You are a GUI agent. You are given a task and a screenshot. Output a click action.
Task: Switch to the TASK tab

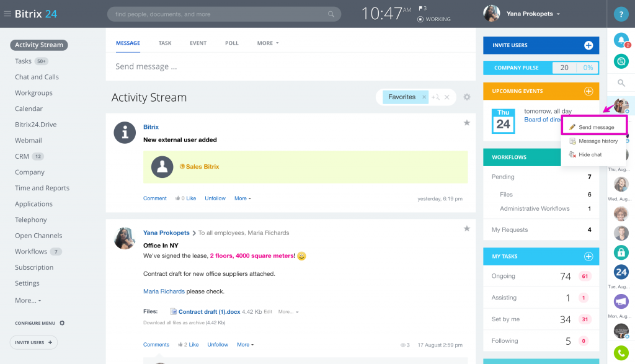(165, 43)
